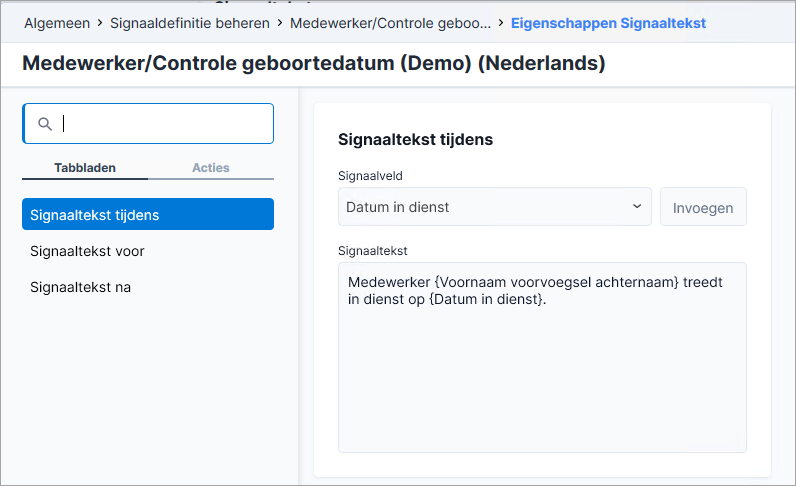Switch to the Tabbladen tab
Image resolution: width=796 pixels, height=486 pixels.
(85, 168)
